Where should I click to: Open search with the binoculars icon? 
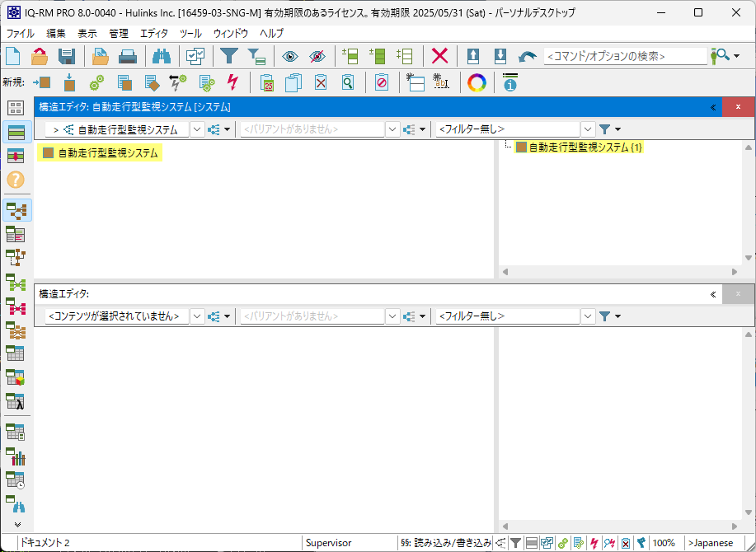(161, 56)
